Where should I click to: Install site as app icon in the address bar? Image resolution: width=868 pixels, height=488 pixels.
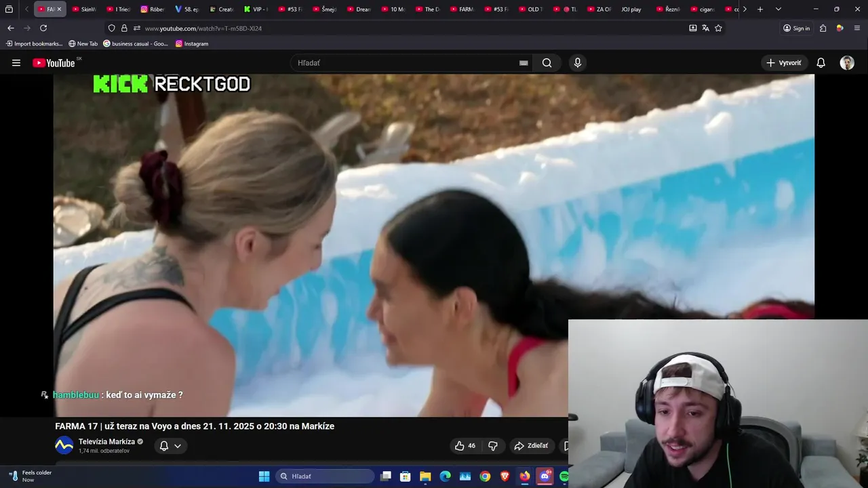[692, 28]
